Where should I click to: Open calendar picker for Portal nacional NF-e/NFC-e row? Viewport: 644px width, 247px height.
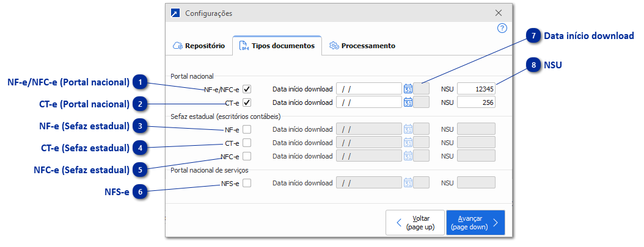(x=408, y=89)
